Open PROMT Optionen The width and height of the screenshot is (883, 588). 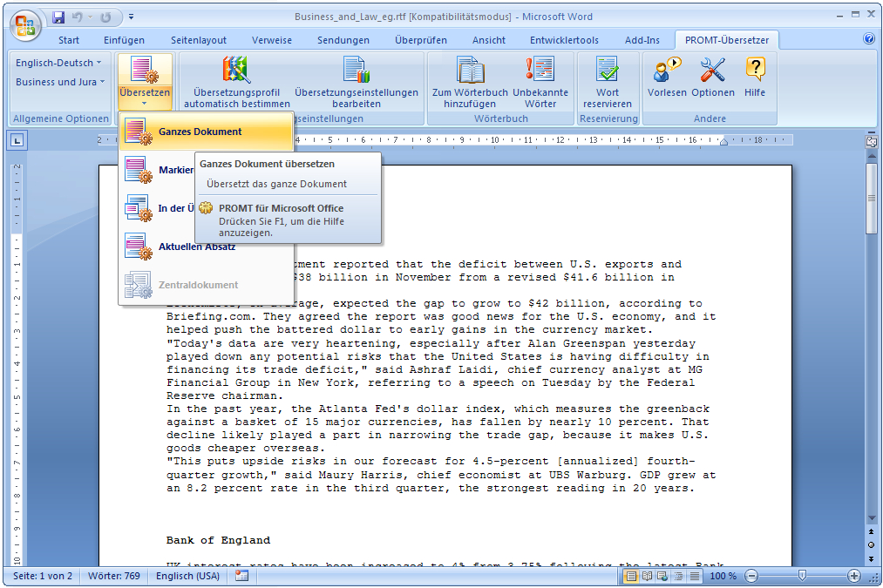click(x=713, y=70)
